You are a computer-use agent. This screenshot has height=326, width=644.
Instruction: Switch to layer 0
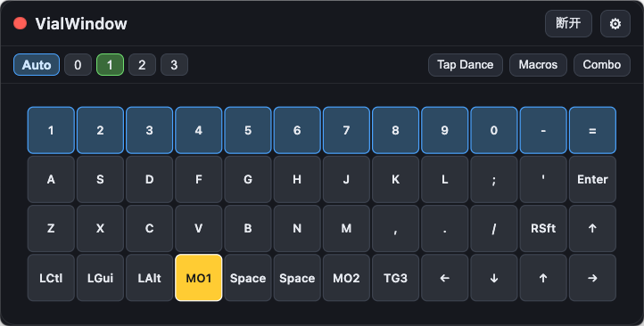click(x=78, y=65)
